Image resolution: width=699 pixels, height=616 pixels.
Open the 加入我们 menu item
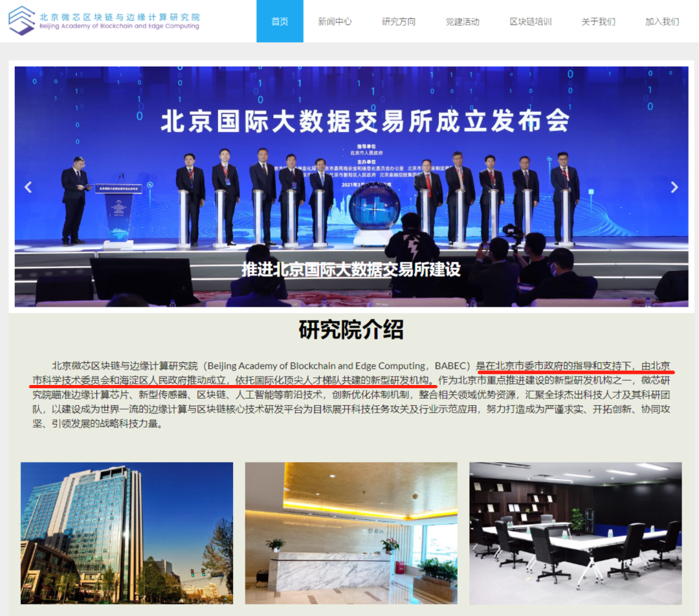(x=662, y=21)
